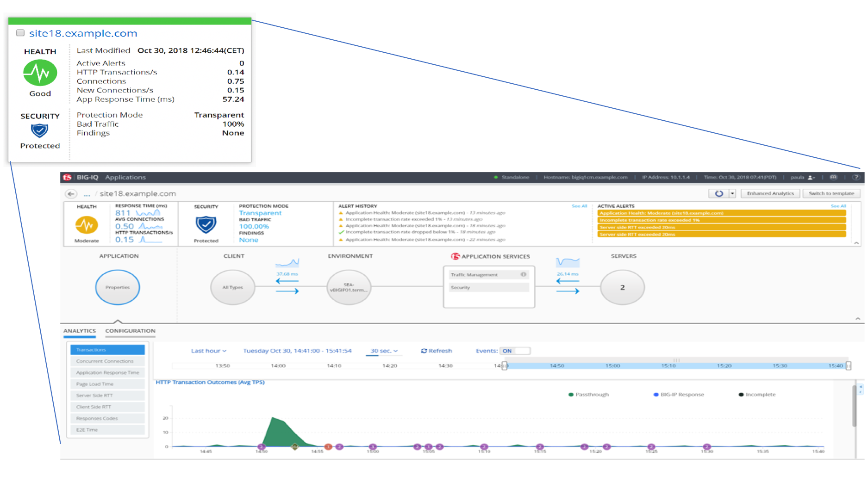Click the Enhanced Analytics button
The height and width of the screenshot is (482, 868).
770,193
